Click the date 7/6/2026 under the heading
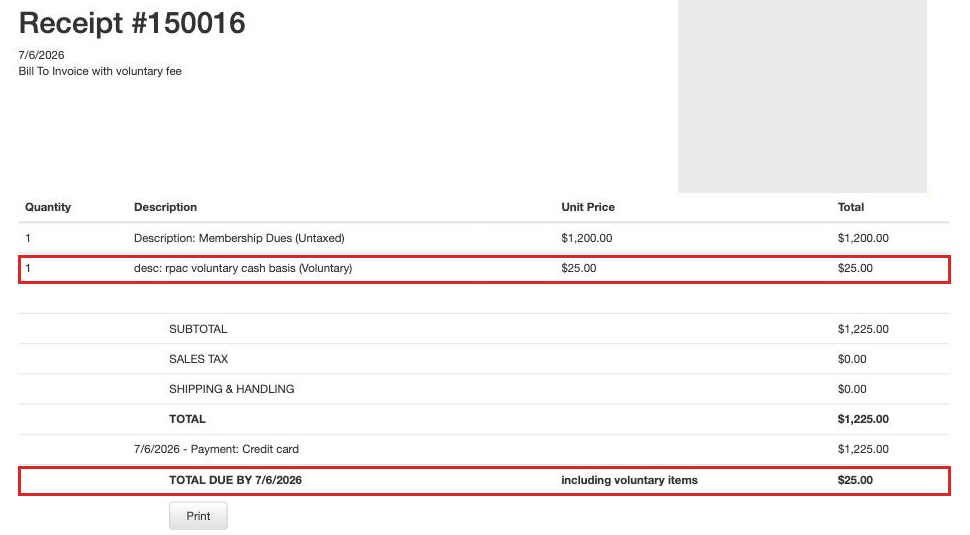 [x=41, y=55]
